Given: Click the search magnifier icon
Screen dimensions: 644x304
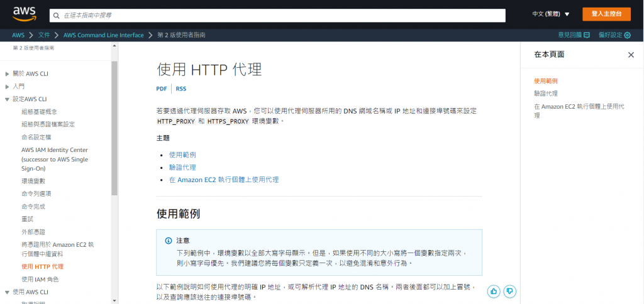Looking at the screenshot, I should tap(57, 15).
